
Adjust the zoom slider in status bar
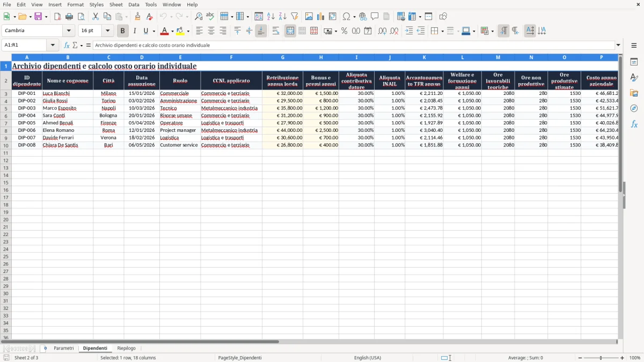(x=601, y=358)
